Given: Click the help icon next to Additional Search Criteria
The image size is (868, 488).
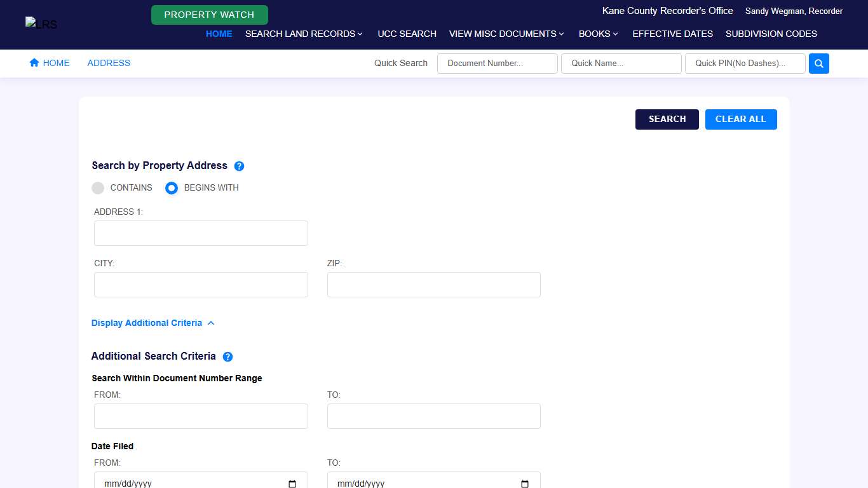Looking at the screenshot, I should tap(227, 356).
